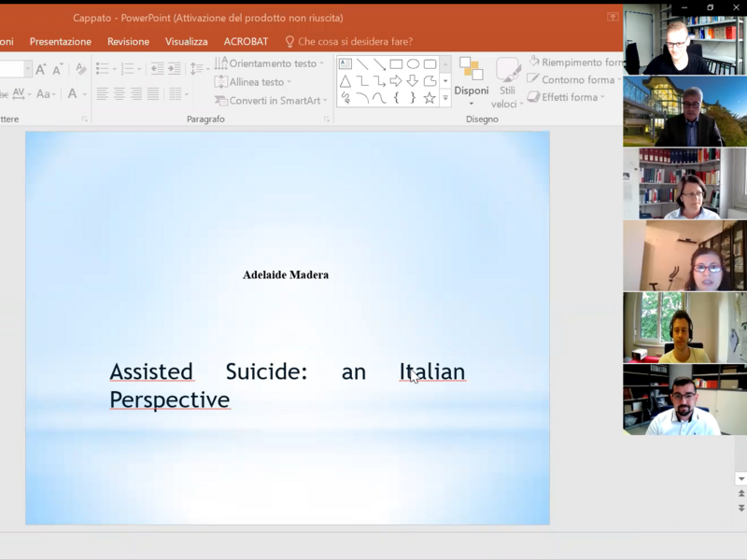This screenshot has width=747, height=560.
Task: Click the clear formatting eraser icon
Action: click(81, 69)
